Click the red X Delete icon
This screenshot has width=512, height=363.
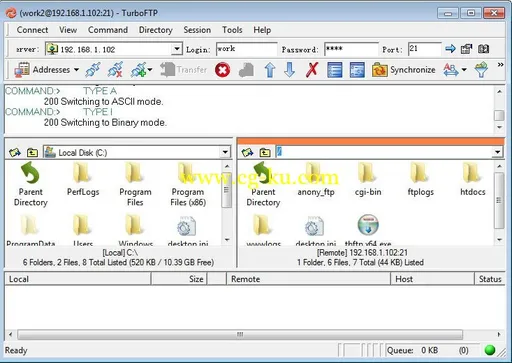pyautogui.click(x=312, y=70)
